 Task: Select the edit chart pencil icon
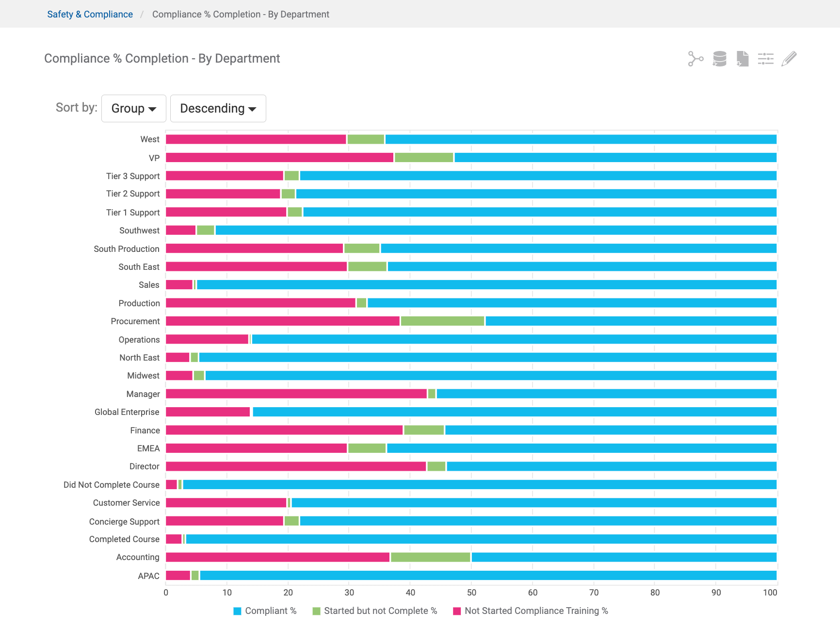[789, 59]
